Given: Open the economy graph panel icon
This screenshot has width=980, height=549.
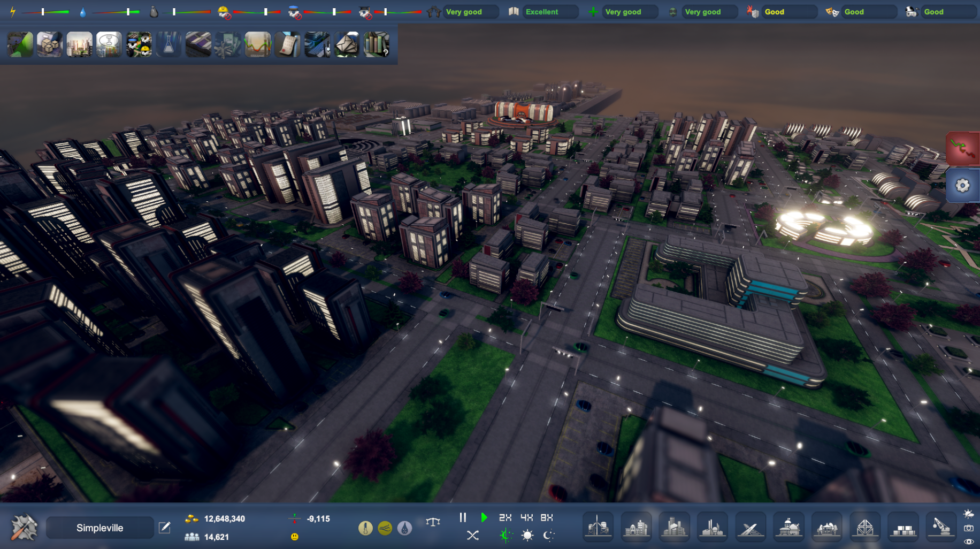Looking at the screenshot, I should [x=257, y=44].
